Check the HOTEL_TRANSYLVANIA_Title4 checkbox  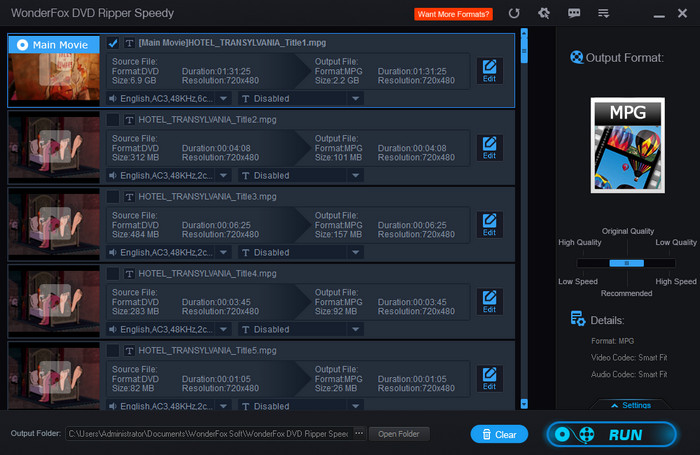(x=113, y=273)
